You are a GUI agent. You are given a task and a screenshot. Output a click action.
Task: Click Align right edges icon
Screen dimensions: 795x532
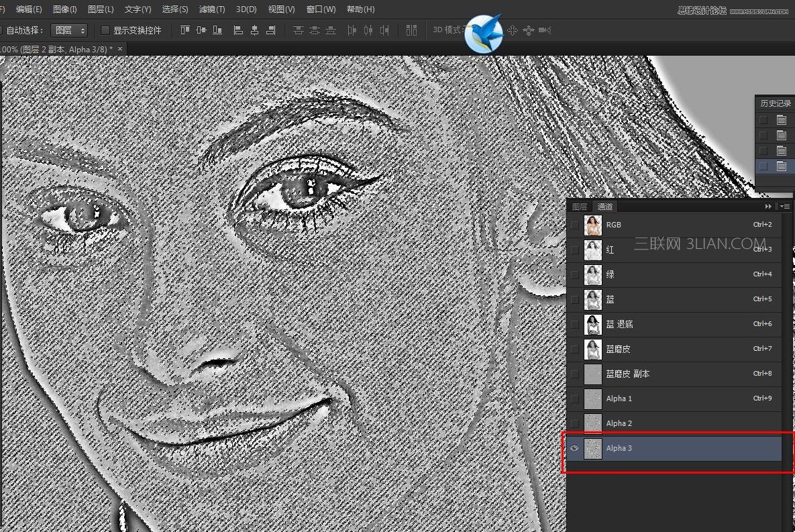[271, 30]
